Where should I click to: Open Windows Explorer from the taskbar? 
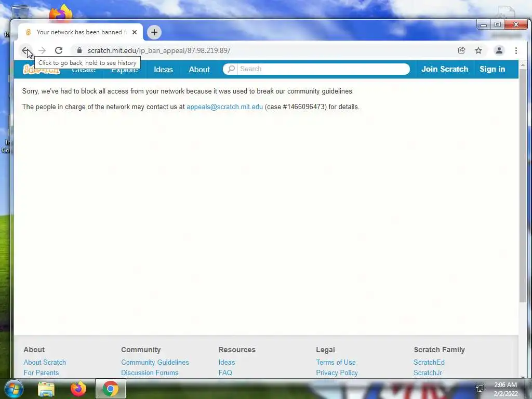46,389
